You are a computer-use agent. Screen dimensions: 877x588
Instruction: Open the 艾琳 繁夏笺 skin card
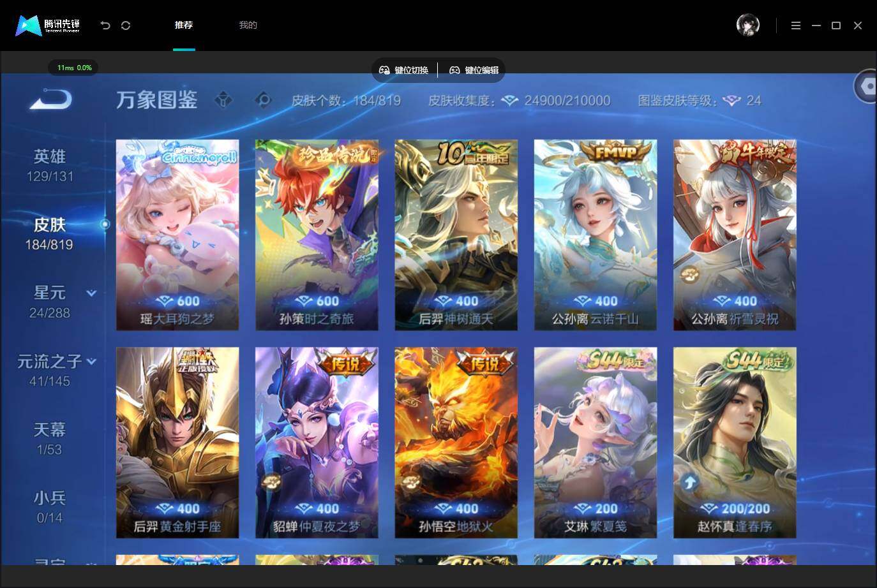(596, 443)
